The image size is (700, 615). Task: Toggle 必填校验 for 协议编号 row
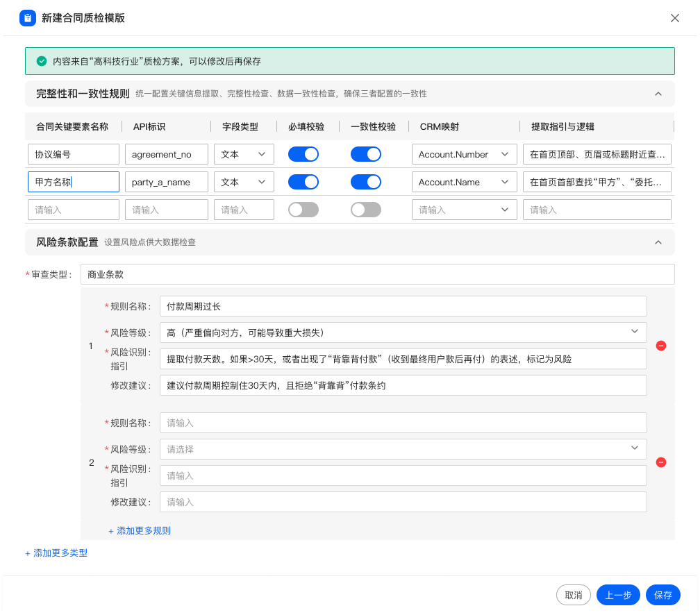click(303, 154)
